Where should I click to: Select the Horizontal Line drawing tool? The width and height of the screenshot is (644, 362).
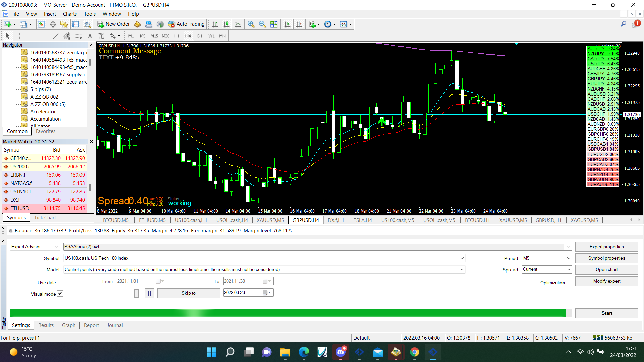[44, 36]
